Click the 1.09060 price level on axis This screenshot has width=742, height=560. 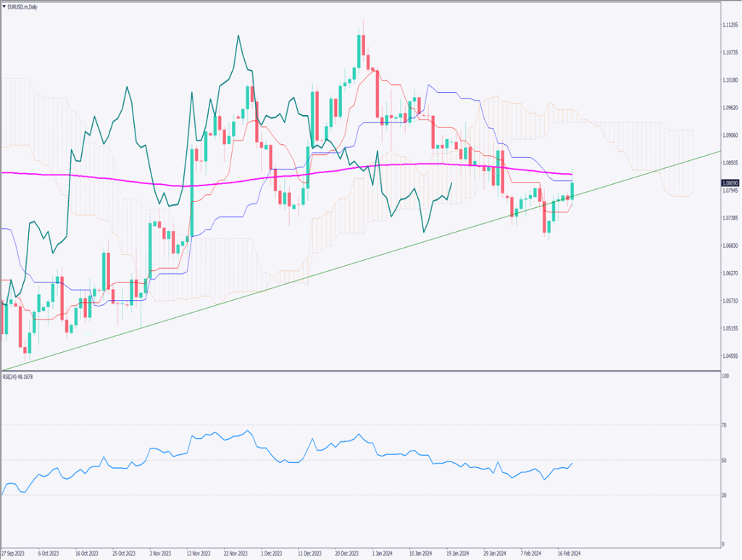click(730, 135)
